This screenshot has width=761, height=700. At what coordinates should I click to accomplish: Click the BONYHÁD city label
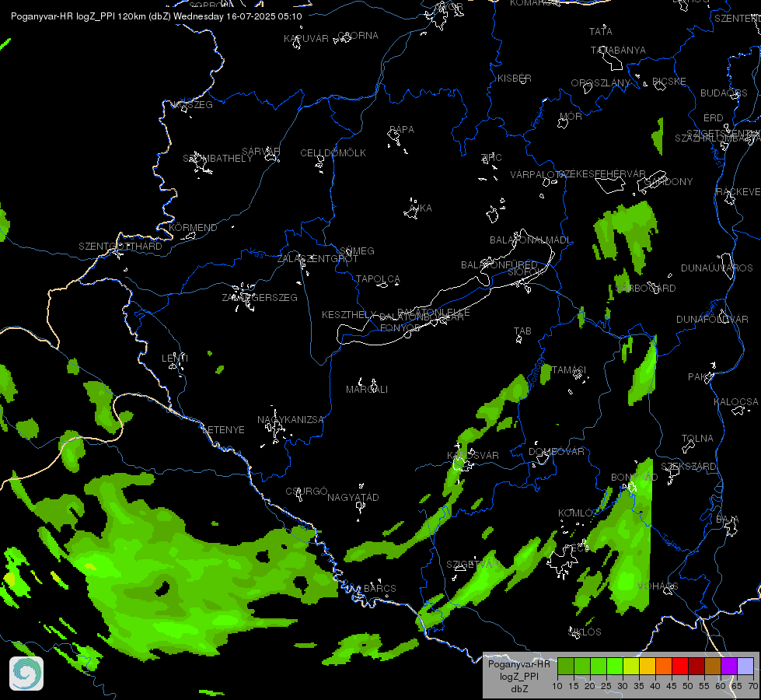click(x=634, y=478)
